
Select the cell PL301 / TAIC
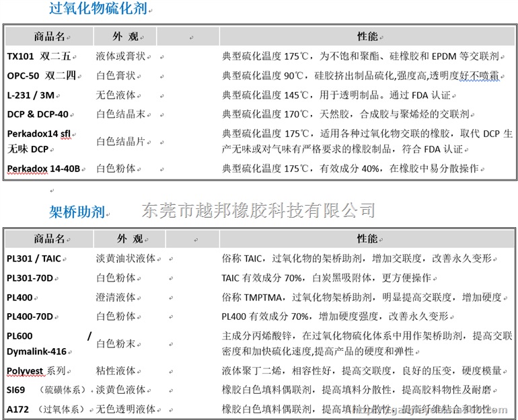tap(34, 258)
